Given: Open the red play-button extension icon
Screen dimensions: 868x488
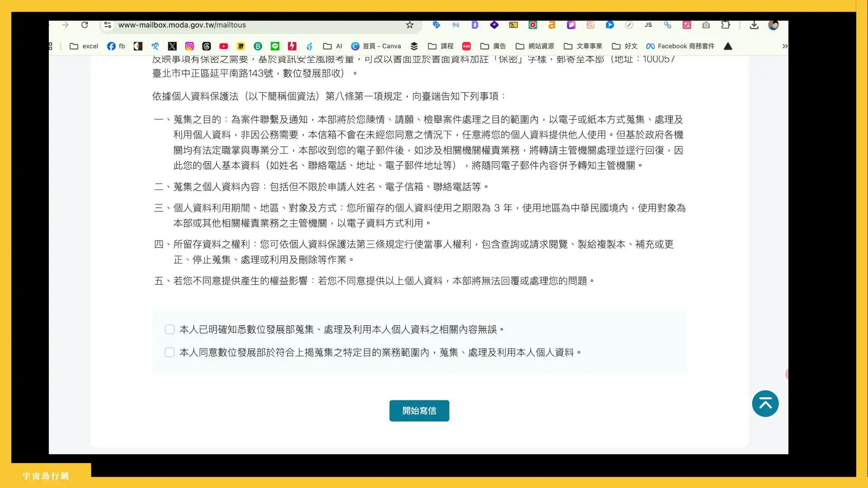Looking at the screenshot, I should [533, 25].
